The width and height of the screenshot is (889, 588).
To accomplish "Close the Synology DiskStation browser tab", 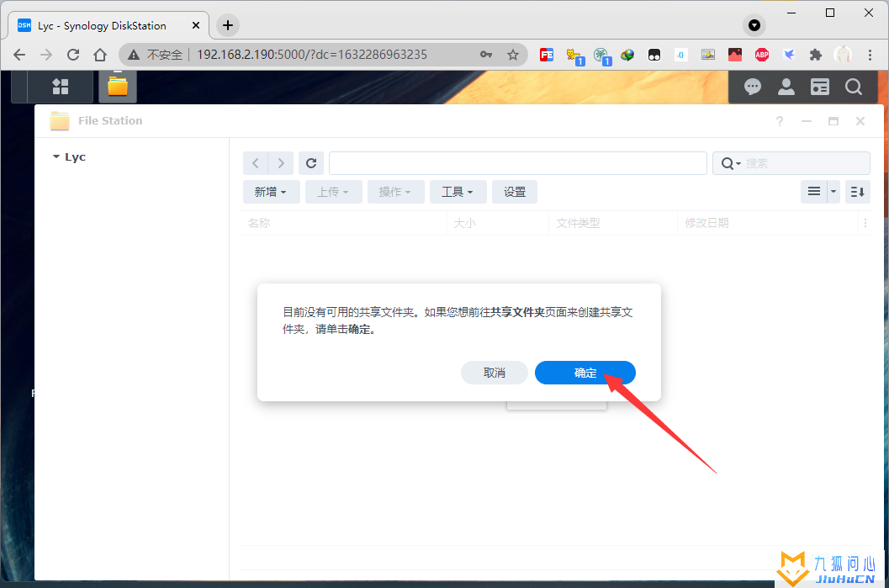I will 196,25.
